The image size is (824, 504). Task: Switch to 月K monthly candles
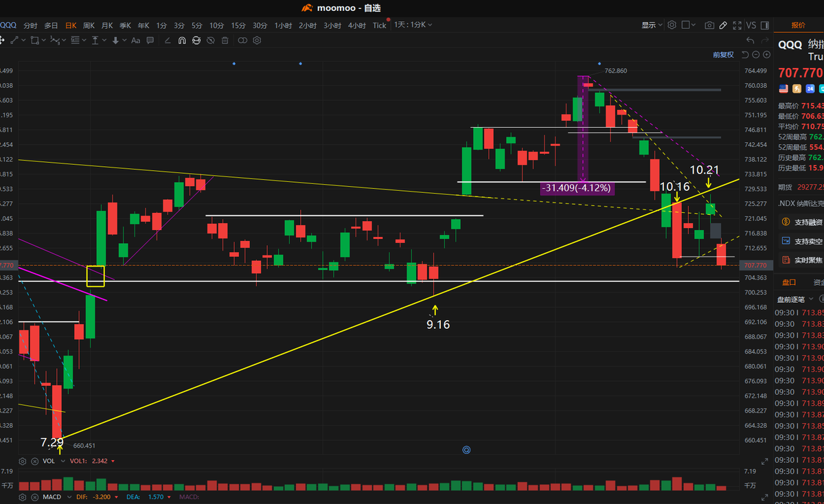coord(107,25)
